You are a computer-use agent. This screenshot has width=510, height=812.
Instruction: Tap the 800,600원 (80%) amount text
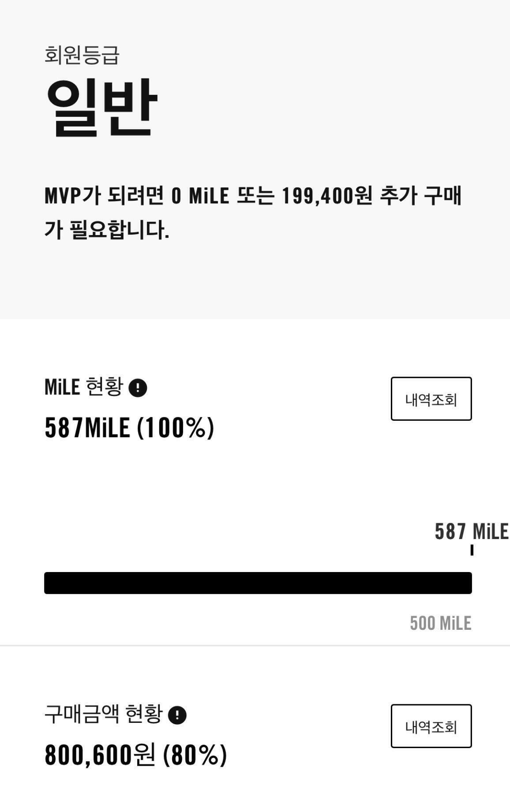click(136, 755)
